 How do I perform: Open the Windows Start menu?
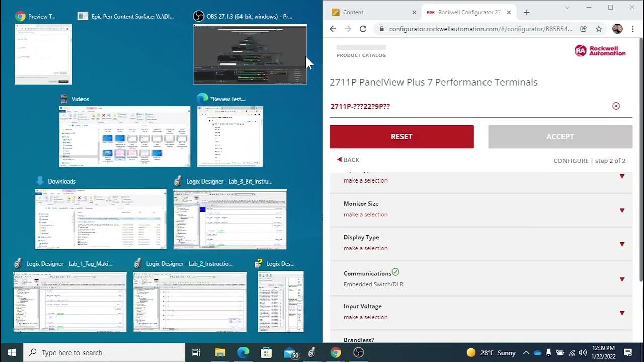tap(11, 352)
